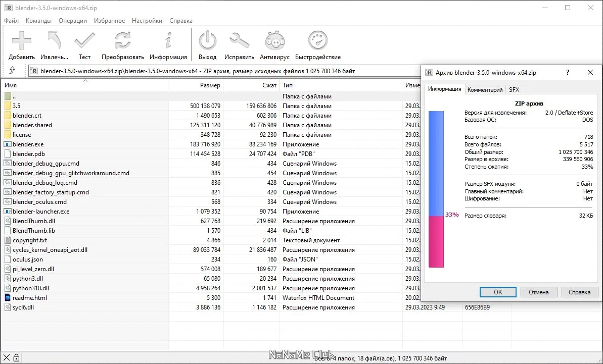Click the copyright.txt file icon
Image resolution: width=603 pixels, height=364 pixels.
coord(7,240)
